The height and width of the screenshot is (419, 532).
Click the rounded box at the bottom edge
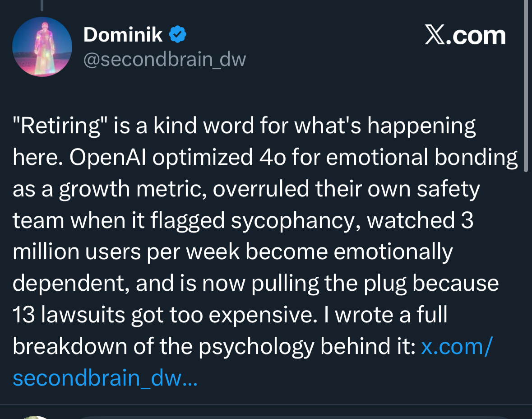[293, 417]
